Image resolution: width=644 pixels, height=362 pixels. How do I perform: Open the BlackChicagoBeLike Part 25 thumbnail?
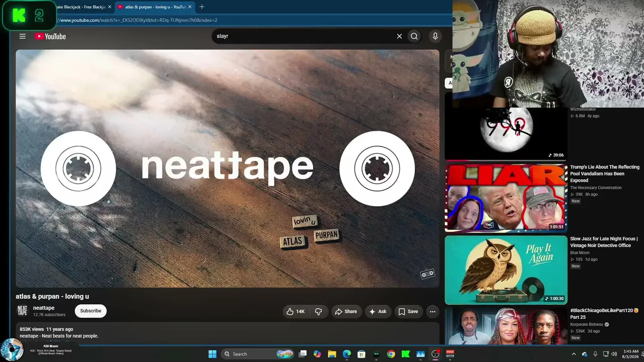click(x=506, y=326)
